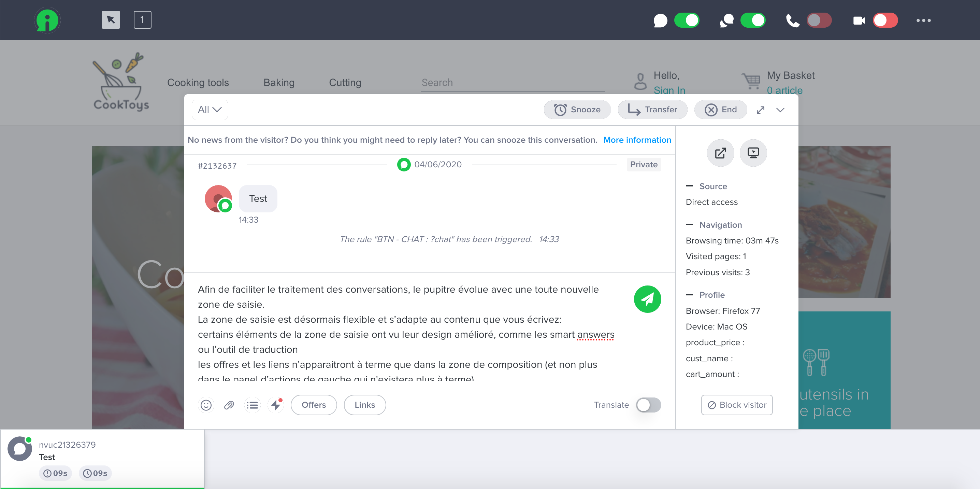Collapse the Navigation section
Viewport: 980px width, 489px height.
(689, 225)
